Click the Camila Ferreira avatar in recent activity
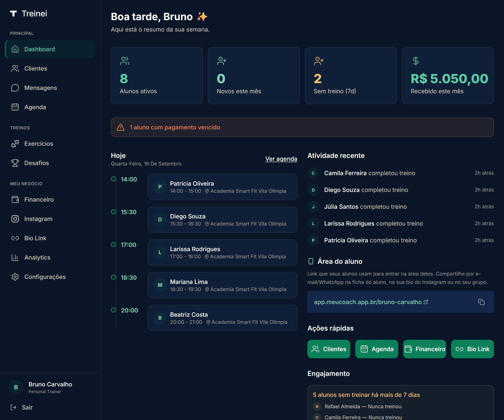The width and height of the screenshot is (504, 420). tap(313, 173)
